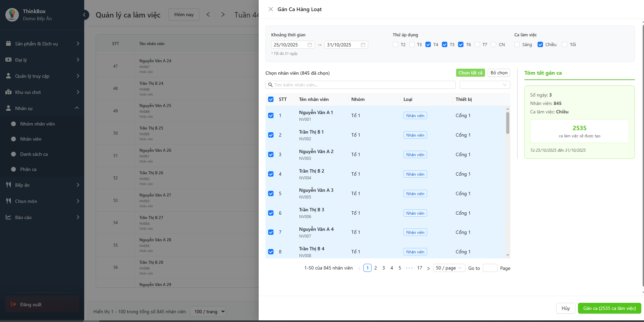The height and width of the screenshot is (322, 644).
Task: Go to next week arrow
Action: tap(223, 14)
